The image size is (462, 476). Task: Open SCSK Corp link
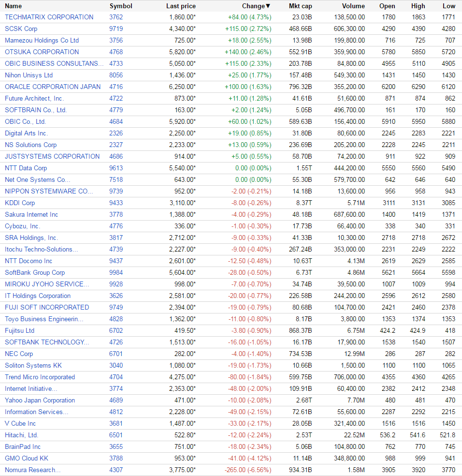pyautogui.click(x=21, y=29)
